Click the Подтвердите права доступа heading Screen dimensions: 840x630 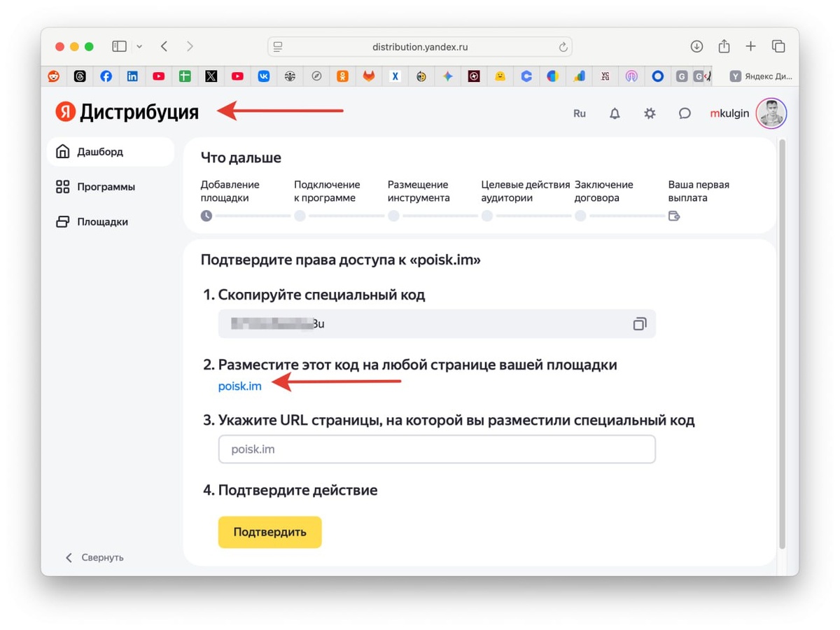340,260
